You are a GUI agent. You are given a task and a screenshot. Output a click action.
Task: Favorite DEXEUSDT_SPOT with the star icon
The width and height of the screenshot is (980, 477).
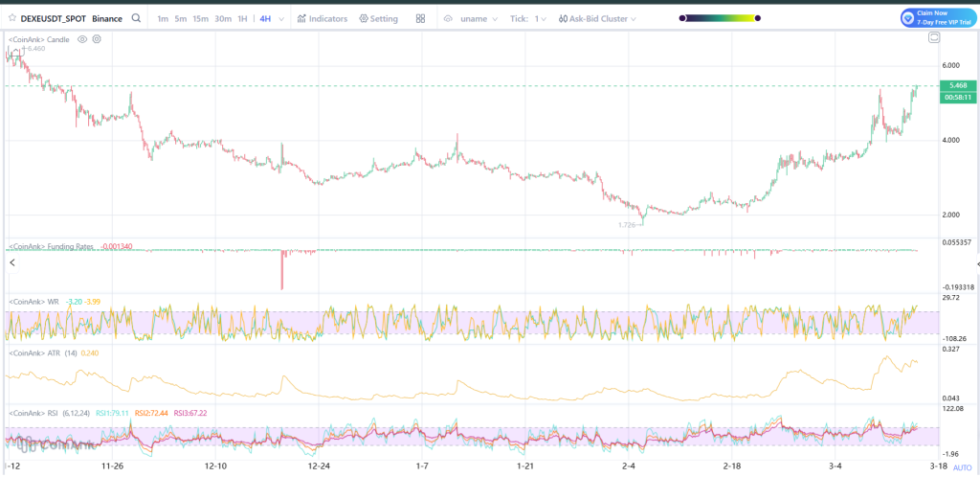coord(12,18)
